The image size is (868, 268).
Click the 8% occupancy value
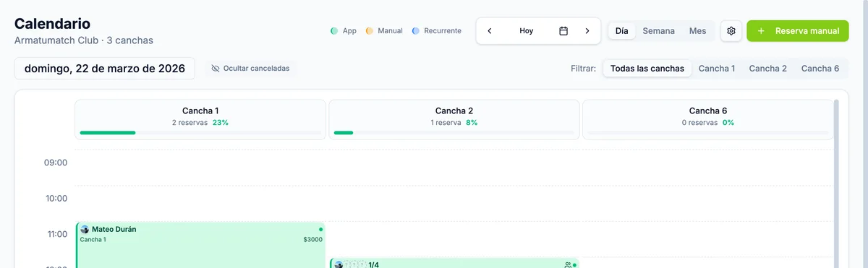click(472, 123)
